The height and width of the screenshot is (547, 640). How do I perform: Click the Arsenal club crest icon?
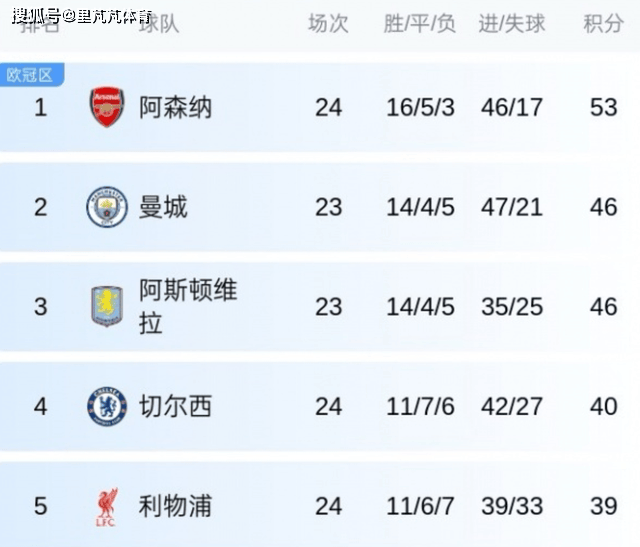(107, 107)
